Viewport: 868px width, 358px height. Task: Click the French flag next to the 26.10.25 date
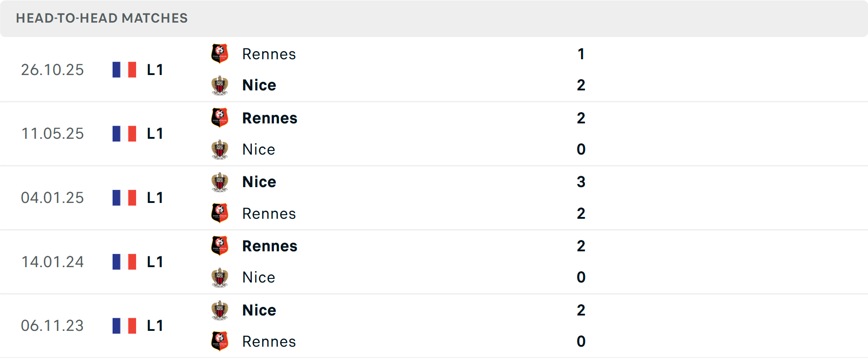[124, 70]
